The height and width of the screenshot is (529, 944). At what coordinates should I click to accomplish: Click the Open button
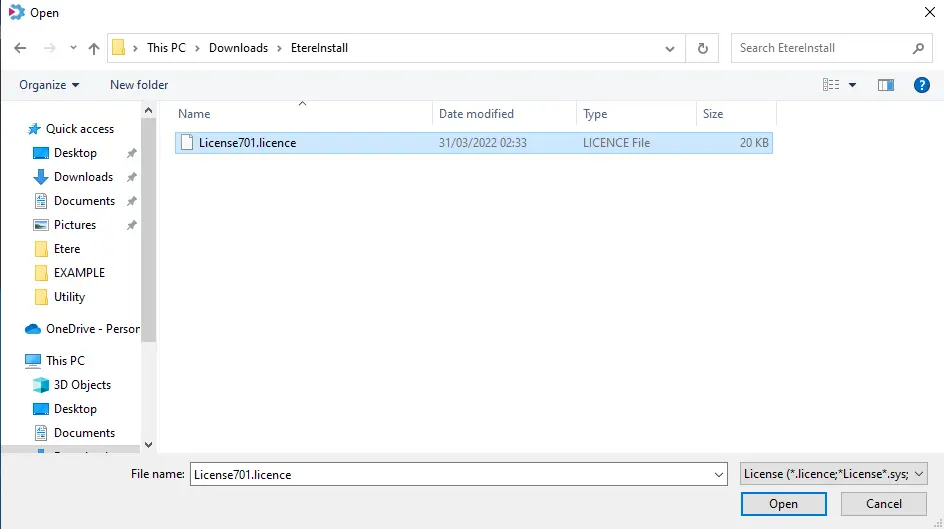(x=783, y=504)
